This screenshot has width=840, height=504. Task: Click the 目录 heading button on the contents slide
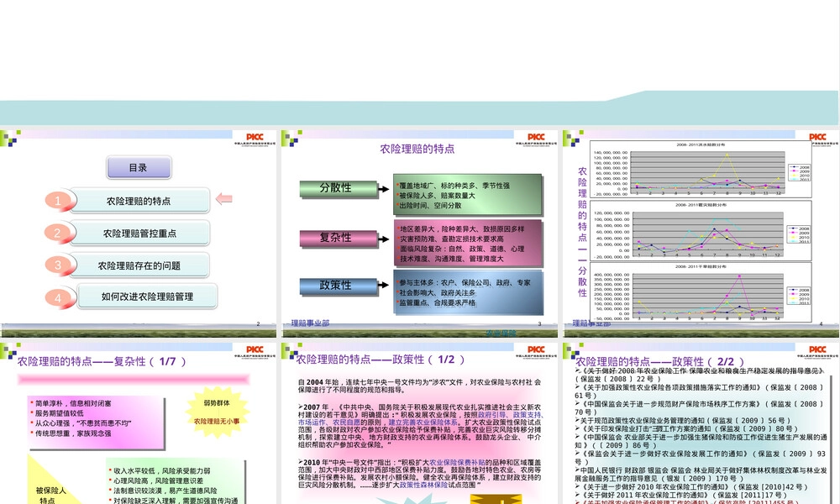point(139,168)
